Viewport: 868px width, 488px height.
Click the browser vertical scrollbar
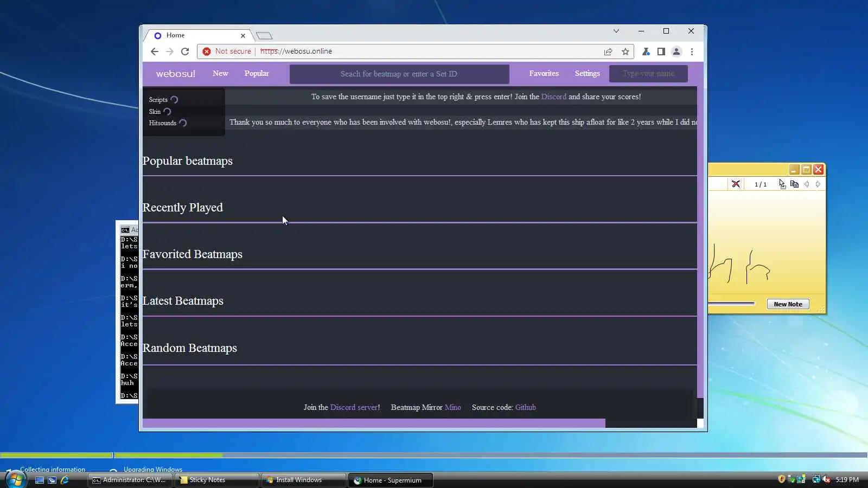pyautogui.click(x=700, y=241)
